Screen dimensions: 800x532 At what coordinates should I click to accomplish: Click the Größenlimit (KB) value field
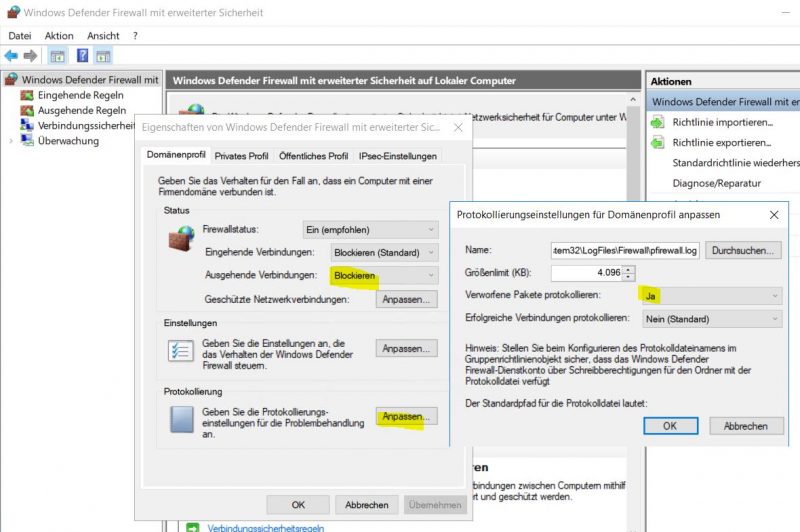coord(587,273)
